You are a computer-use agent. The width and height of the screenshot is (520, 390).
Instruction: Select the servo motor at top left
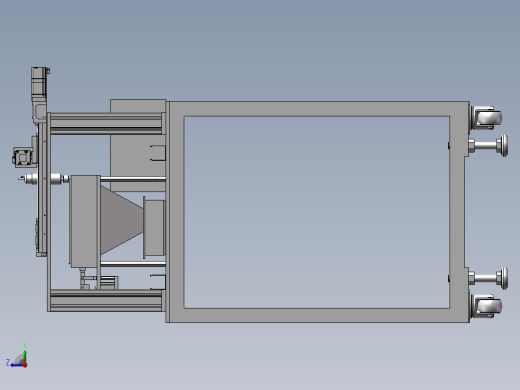pos(39,83)
